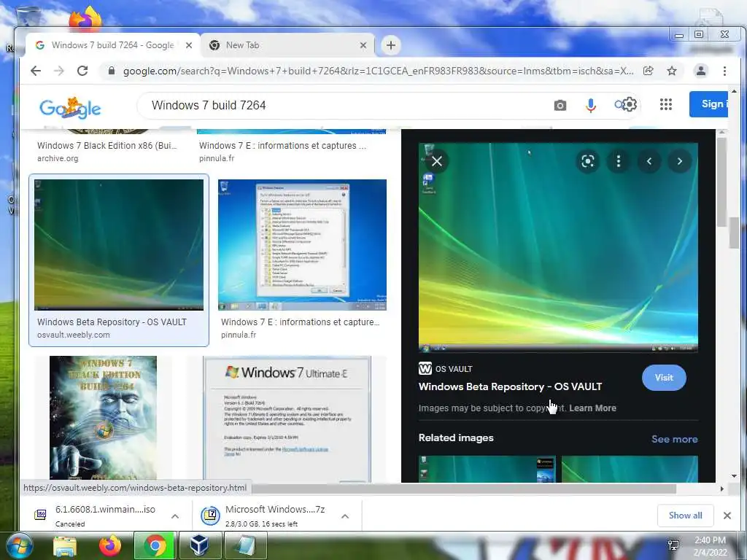Click the Sign in button
The image size is (747, 560).
(x=709, y=104)
